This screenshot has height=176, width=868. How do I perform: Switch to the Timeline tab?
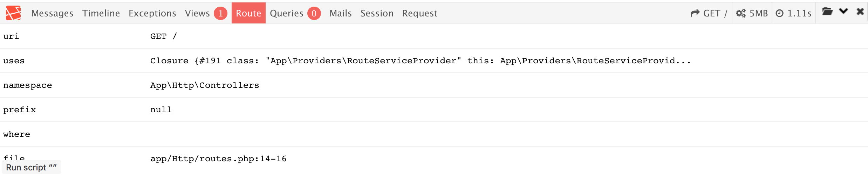tap(101, 13)
